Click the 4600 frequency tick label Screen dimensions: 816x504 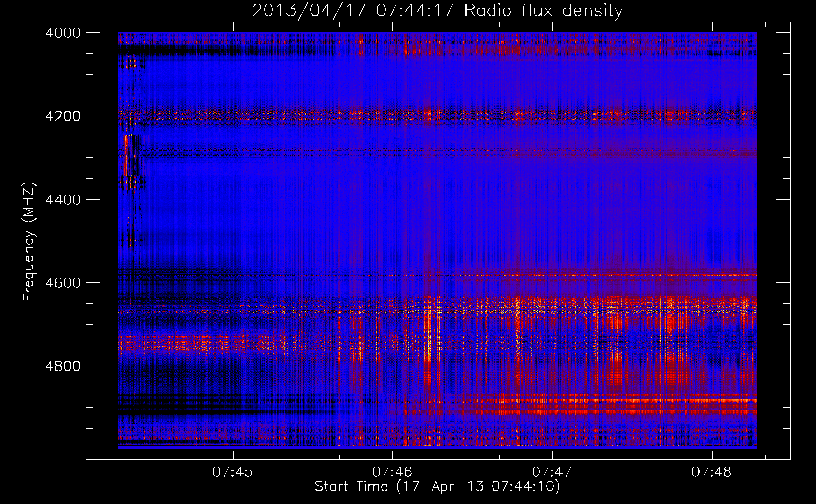click(63, 283)
